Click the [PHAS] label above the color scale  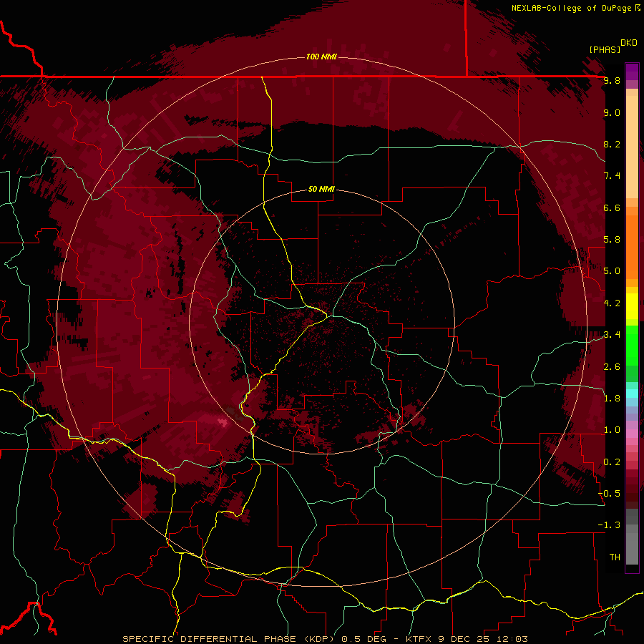(605, 49)
